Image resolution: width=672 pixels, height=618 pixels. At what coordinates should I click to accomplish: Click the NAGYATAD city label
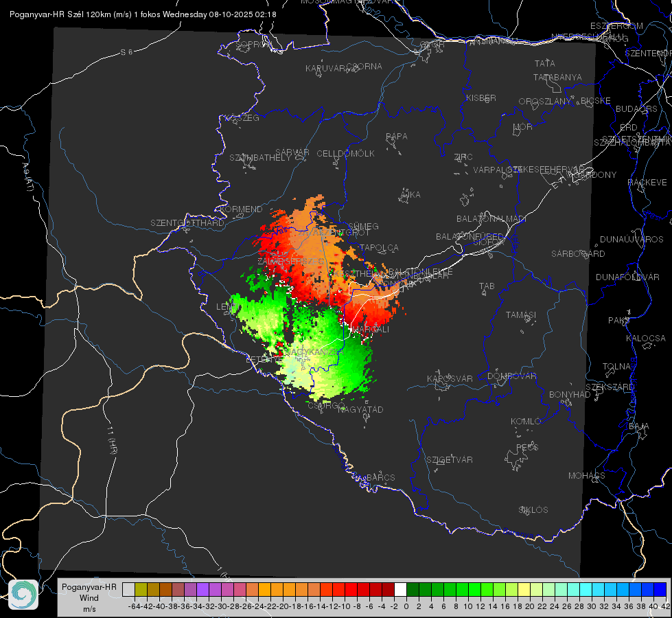[360, 409]
